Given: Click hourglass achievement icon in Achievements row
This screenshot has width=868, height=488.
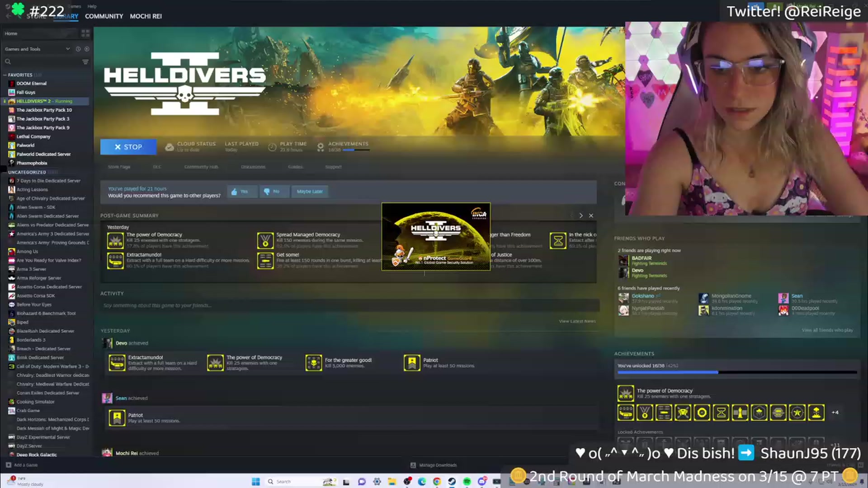Looking at the screenshot, I should tap(721, 413).
